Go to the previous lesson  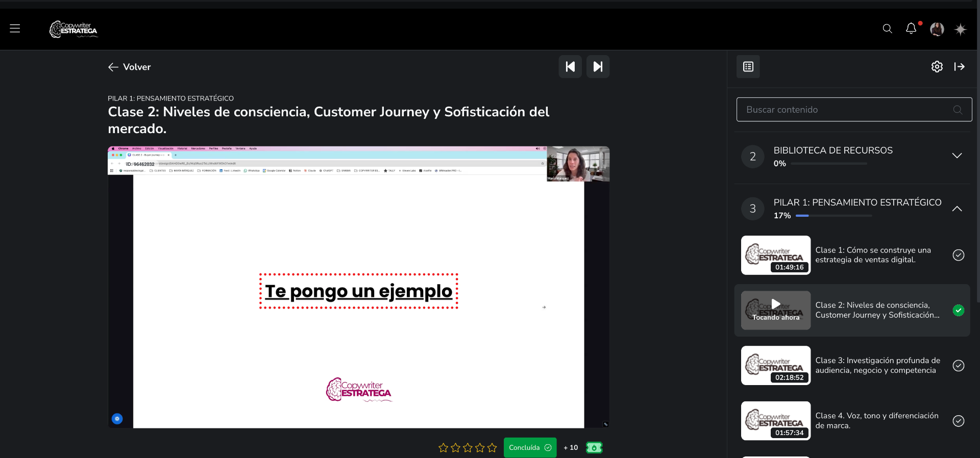(x=570, y=66)
